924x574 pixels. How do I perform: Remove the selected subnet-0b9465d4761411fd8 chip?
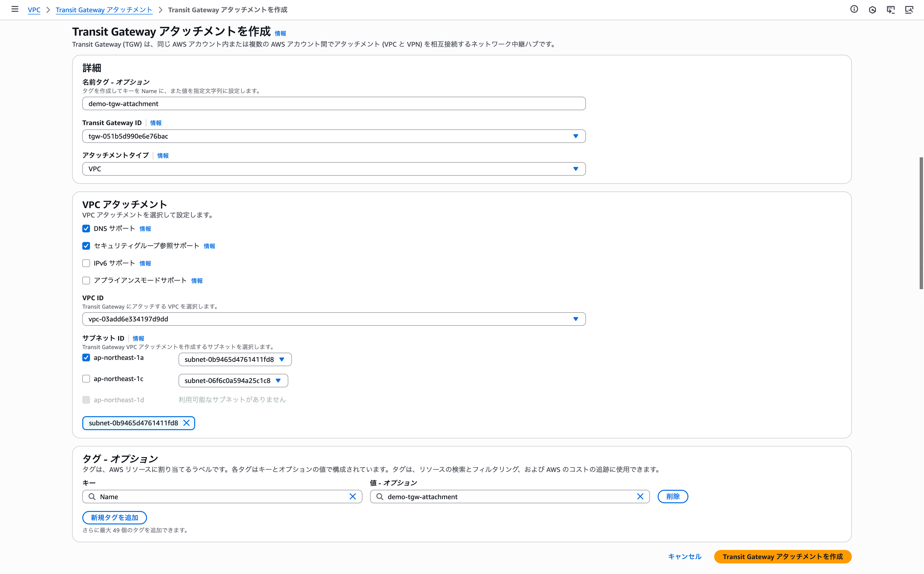[x=186, y=423]
